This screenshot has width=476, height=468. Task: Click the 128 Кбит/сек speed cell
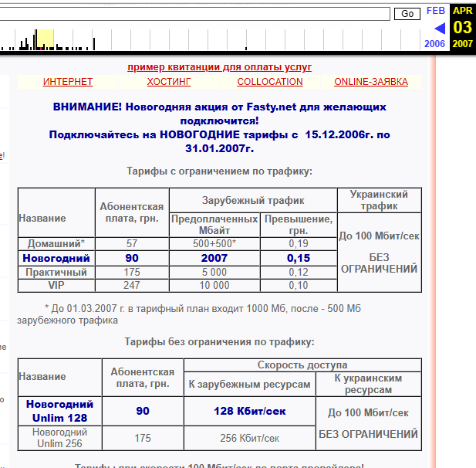pos(249,411)
